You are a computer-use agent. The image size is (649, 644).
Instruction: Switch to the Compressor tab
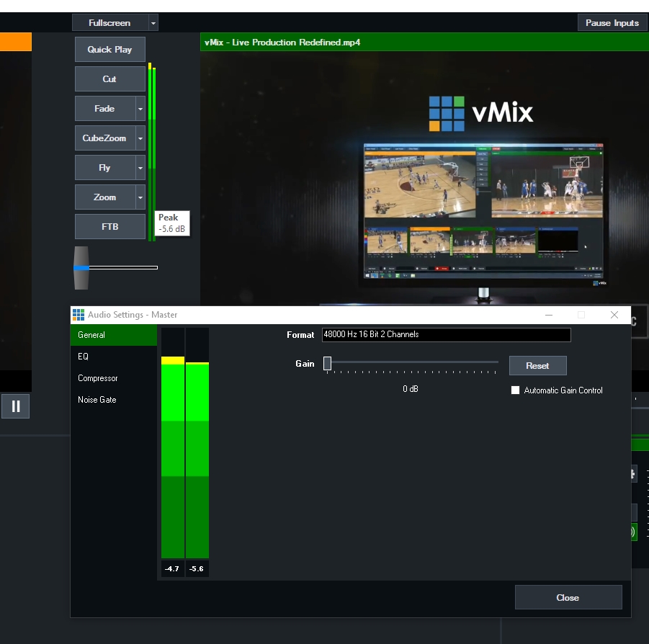point(113,378)
